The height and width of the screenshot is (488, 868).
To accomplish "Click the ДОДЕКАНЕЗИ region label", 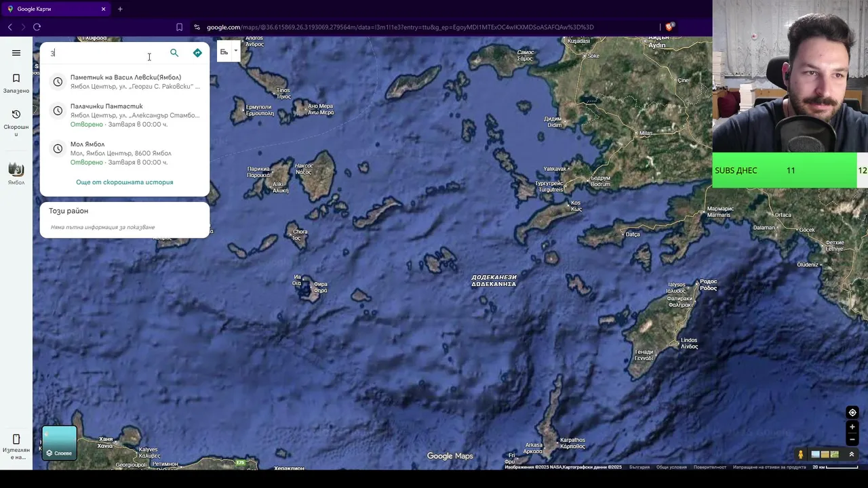I will point(494,281).
